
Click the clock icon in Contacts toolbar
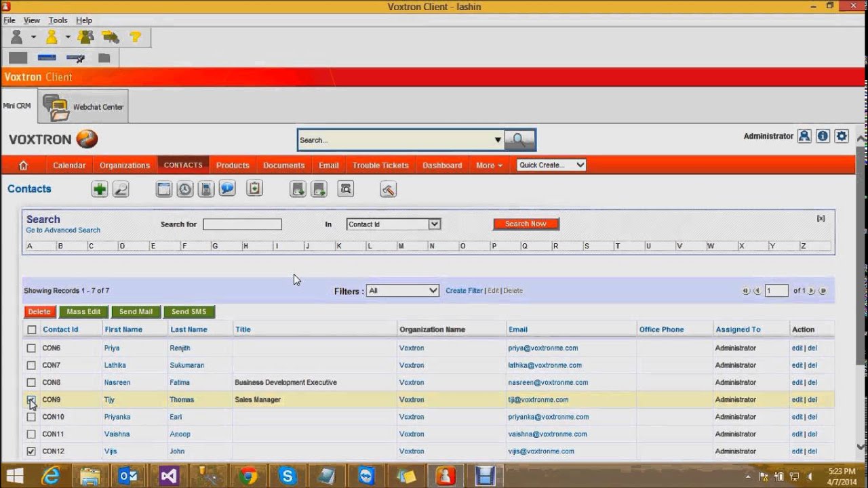[185, 190]
